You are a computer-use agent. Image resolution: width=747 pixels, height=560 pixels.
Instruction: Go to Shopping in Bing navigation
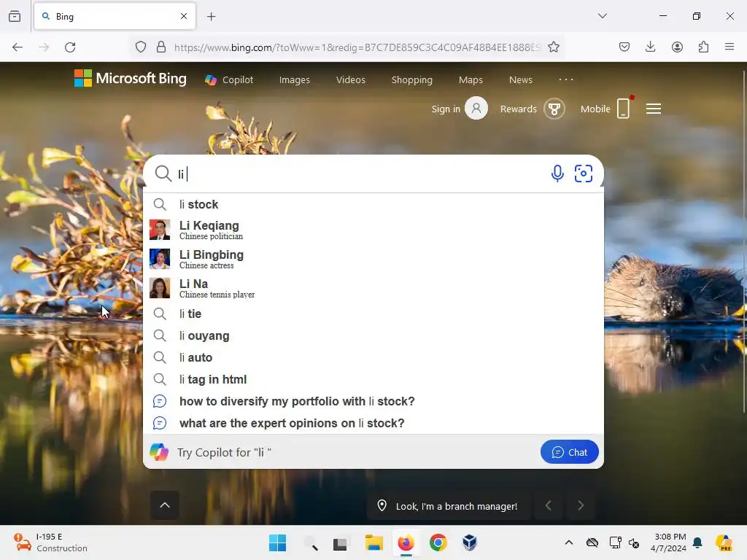[412, 80]
